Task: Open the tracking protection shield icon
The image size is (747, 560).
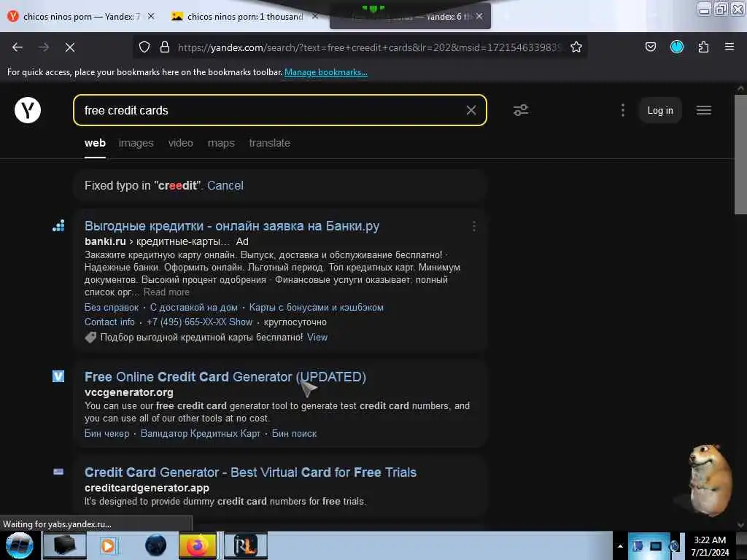Action: pyautogui.click(x=144, y=47)
